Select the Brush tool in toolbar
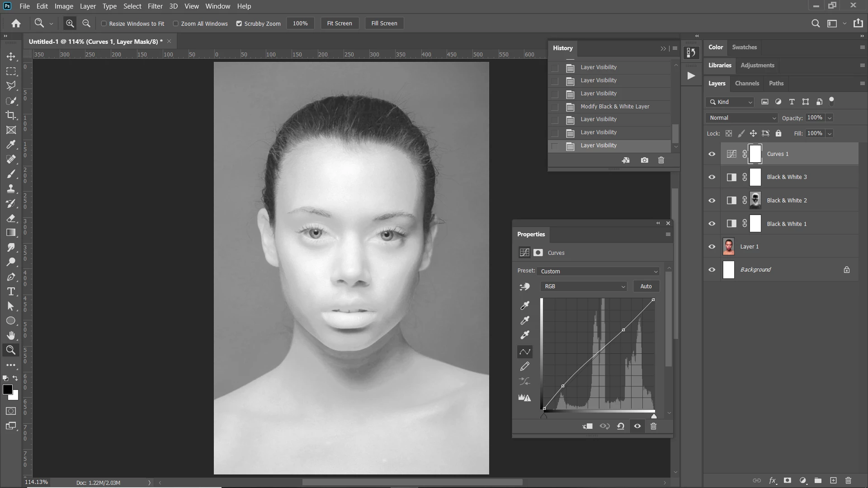 coord(11,174)
